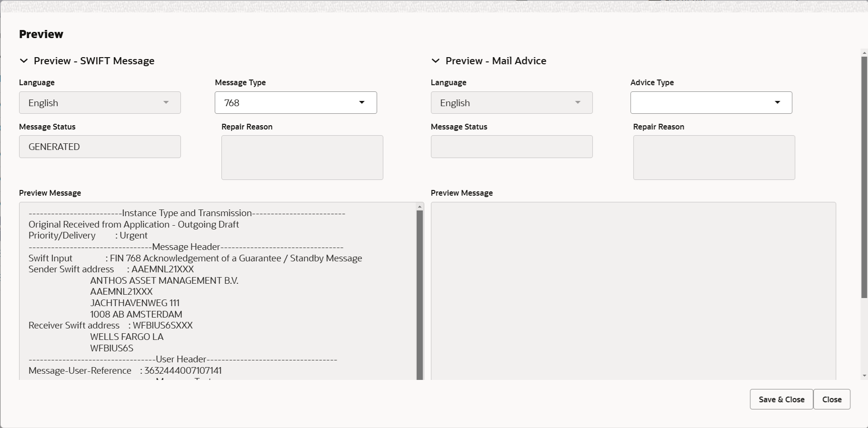This screenshot has height=428, width=868.
Task: Click the SWIFT Repair Reason text area
Action: pyautogui.click(x=302, y=158)
